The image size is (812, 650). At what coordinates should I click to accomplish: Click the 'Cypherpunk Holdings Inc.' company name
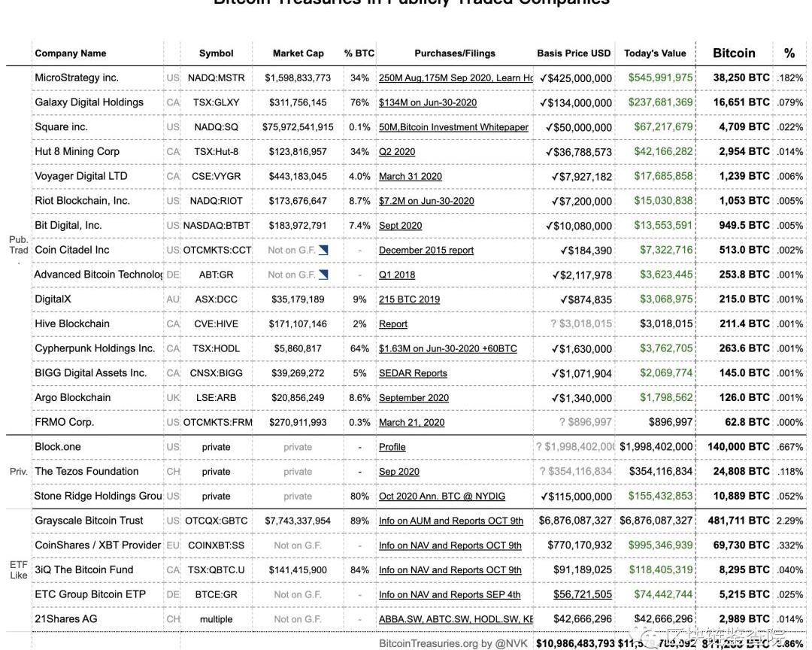tap(95, 348)
